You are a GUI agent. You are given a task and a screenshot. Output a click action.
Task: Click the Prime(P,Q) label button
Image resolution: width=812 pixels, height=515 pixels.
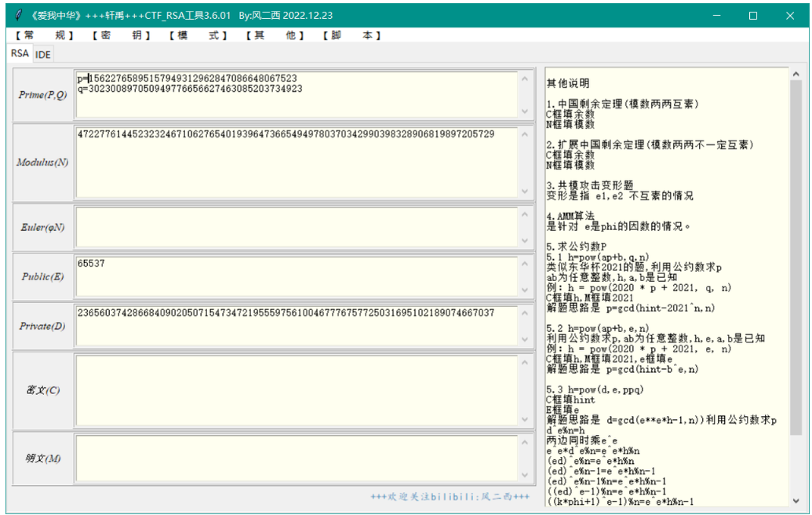pyautogui.click(x=43, y=94)
